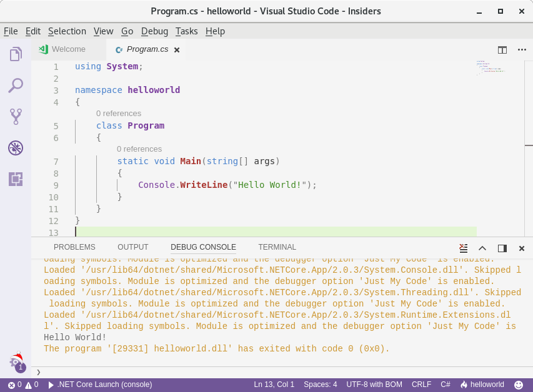Switch to the TERMINAL panel tab
This screenshot has height=392, width=533.
pyautogui.click(x=277, y=247)
